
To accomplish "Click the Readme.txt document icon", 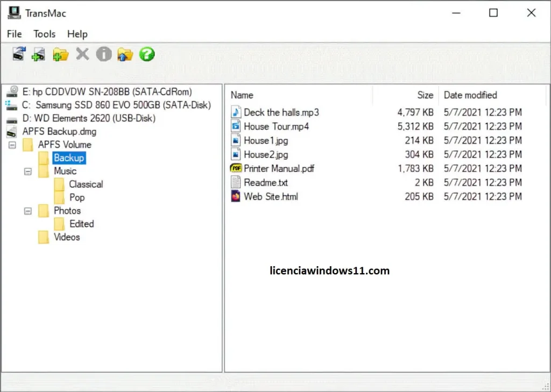I will (236, 182).
